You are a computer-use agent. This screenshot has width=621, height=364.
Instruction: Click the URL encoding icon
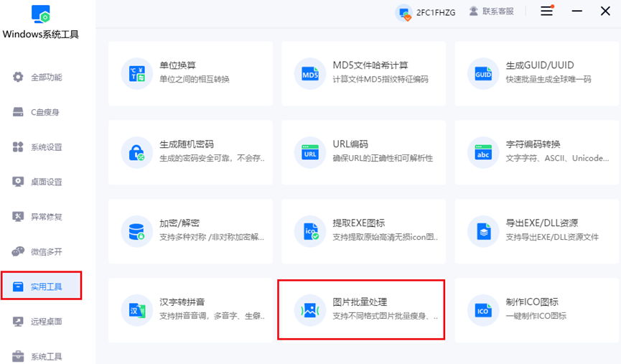(x=310, y=152)
